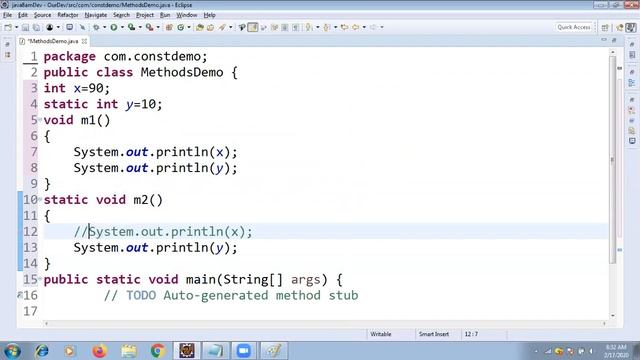Screen dimensions: 640x360
Task: Open Zoom from the taskbar
Action: coord(244,351)
